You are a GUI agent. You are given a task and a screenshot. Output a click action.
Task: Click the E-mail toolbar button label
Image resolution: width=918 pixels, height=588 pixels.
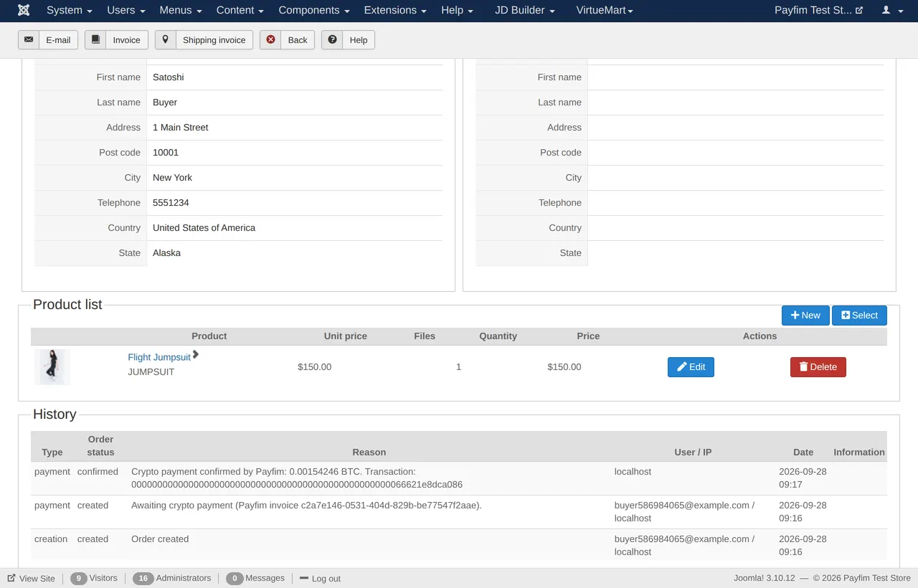[58, 40]
